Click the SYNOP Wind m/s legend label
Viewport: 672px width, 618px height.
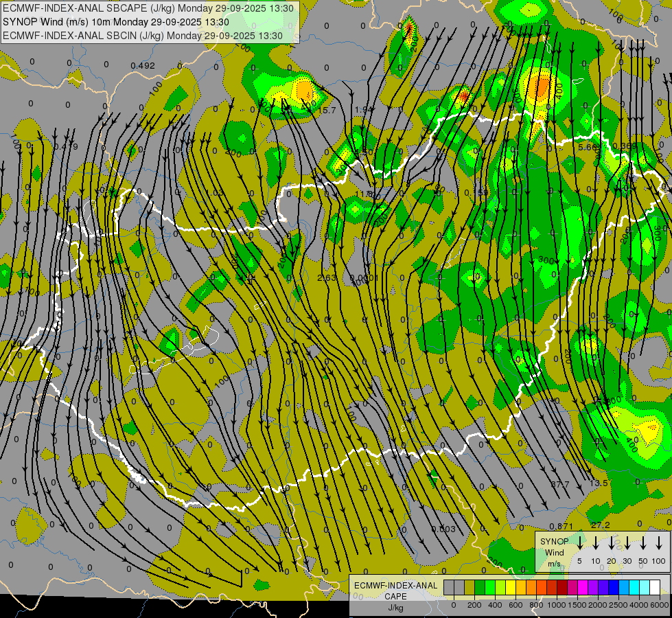point(554,552)
